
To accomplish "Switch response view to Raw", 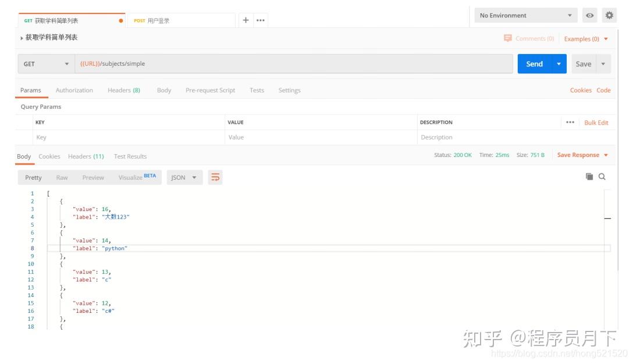I will [62, 177].
